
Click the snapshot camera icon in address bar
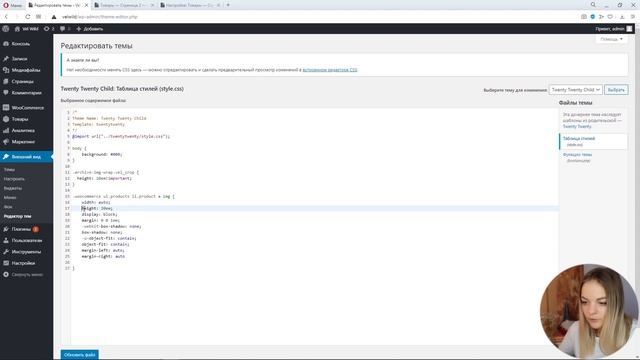(x=584, y=17)
